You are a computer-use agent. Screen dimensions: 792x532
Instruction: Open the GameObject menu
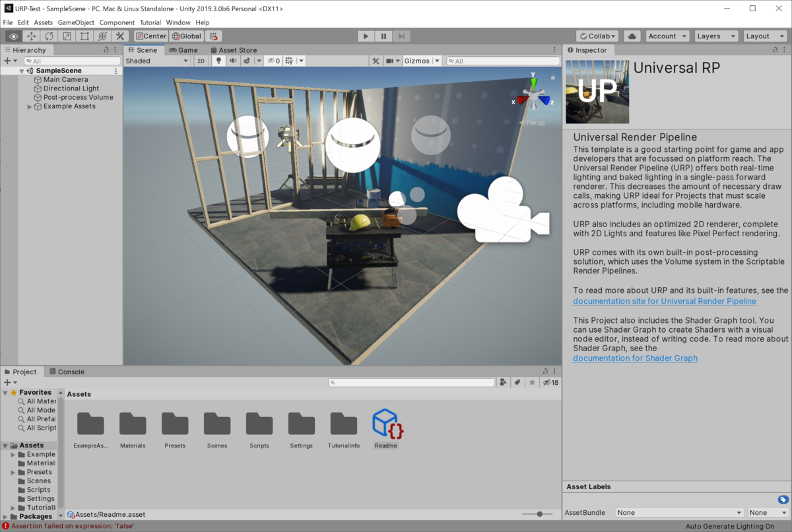(76, 22)
